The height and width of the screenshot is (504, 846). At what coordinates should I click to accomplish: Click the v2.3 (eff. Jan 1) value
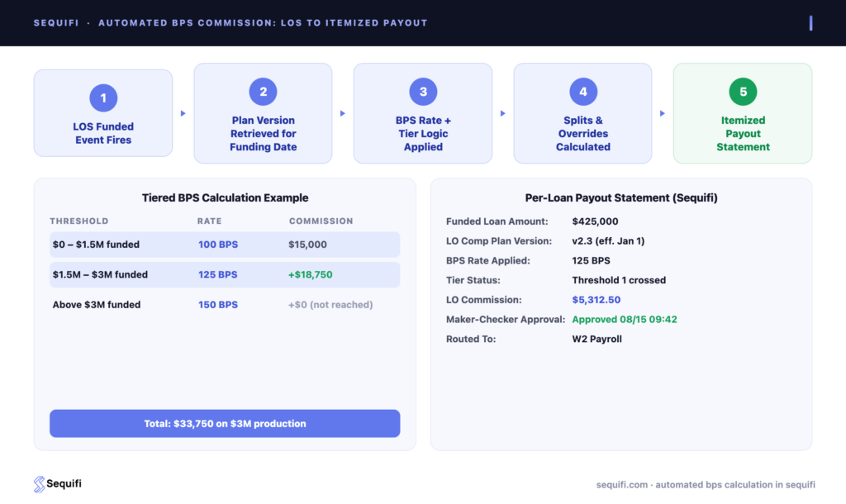click(608, 240)
